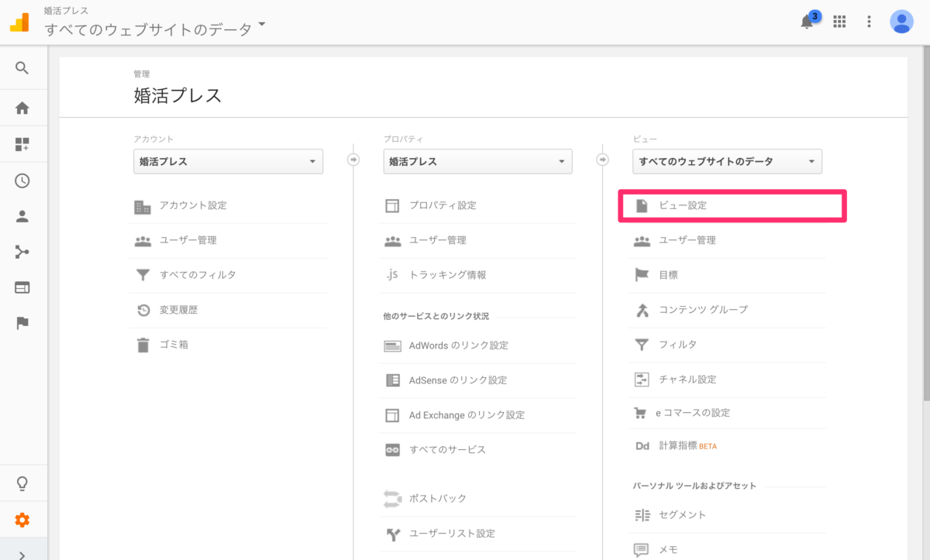
Task: Click the Acquisition icon in sidebar
Action: click(21, 252)
